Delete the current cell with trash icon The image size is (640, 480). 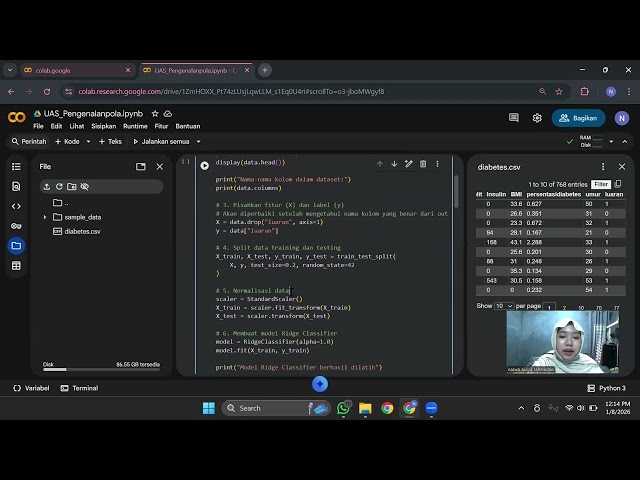coord(423,164)
